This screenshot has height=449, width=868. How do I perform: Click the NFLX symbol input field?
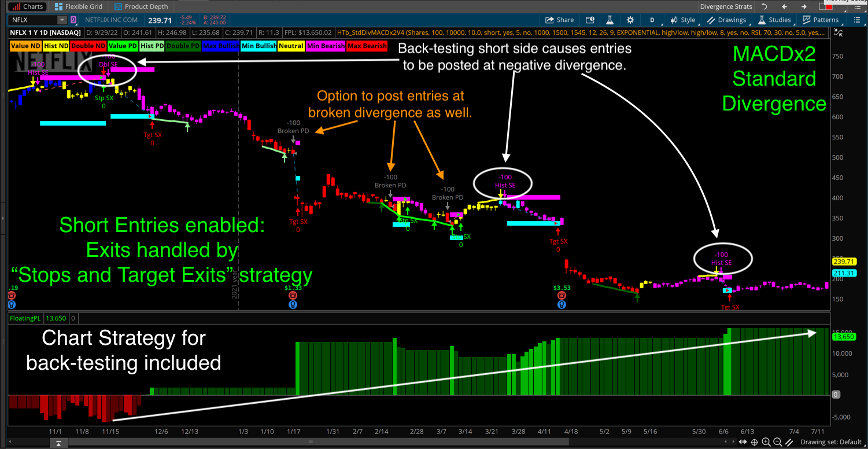tap(33, 20)
